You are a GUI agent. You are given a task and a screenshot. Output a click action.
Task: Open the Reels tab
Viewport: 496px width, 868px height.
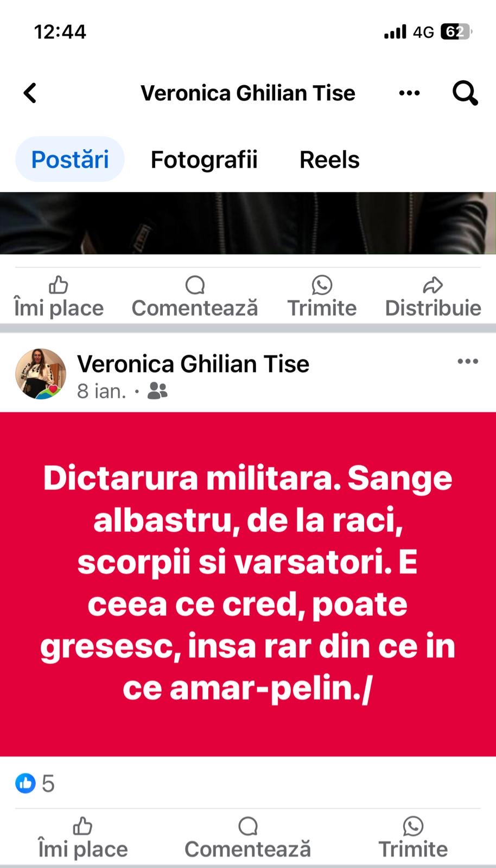(x=329, y=159)
